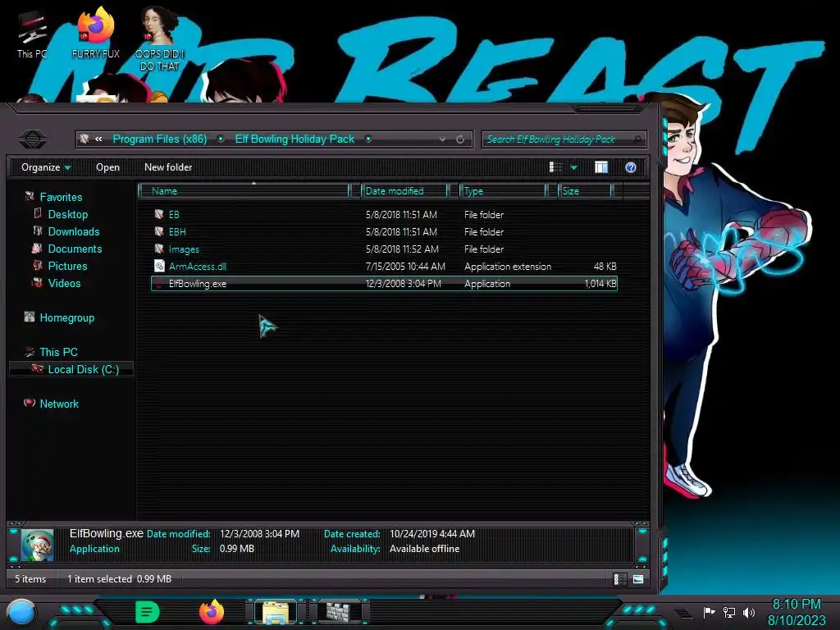Screen dimensions: 840x630
Task: Open volume speaker tray icon
Action: click(748, 612)
